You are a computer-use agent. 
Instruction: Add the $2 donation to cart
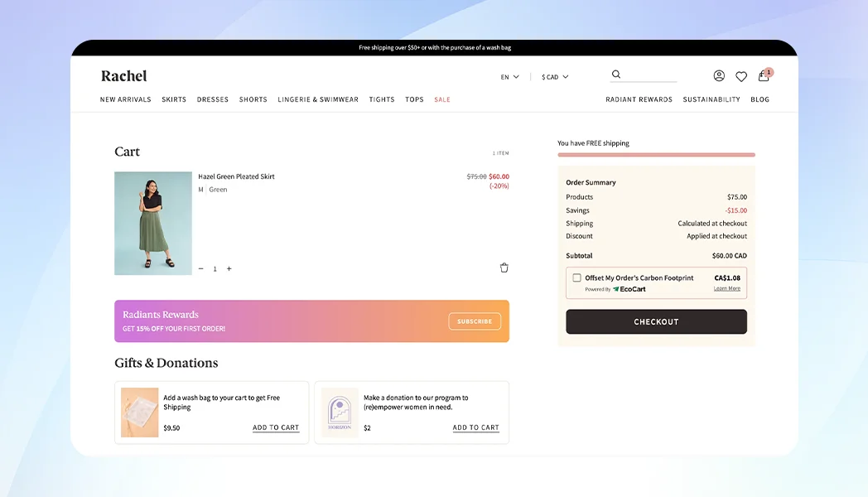(x=475, y=427)
